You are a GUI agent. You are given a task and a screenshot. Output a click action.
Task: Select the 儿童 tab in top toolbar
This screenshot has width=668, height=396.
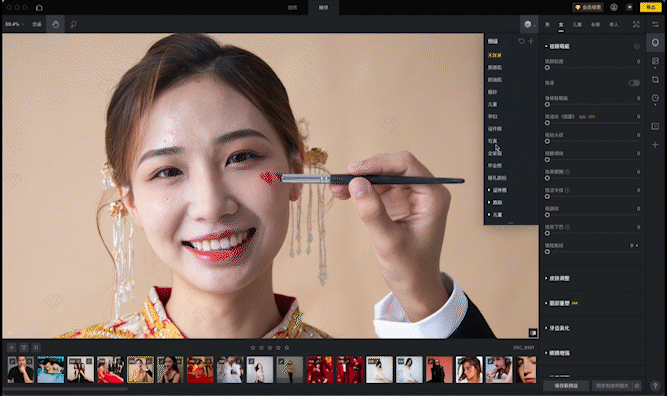(x=577, y=25)
